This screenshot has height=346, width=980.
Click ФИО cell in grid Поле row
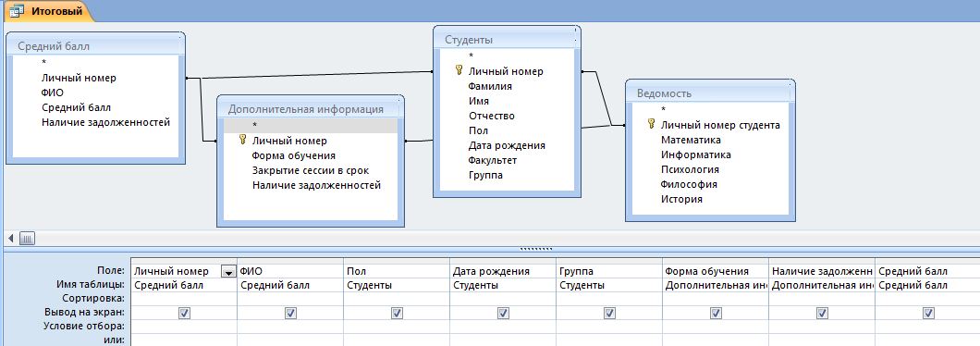coord(290,272)
